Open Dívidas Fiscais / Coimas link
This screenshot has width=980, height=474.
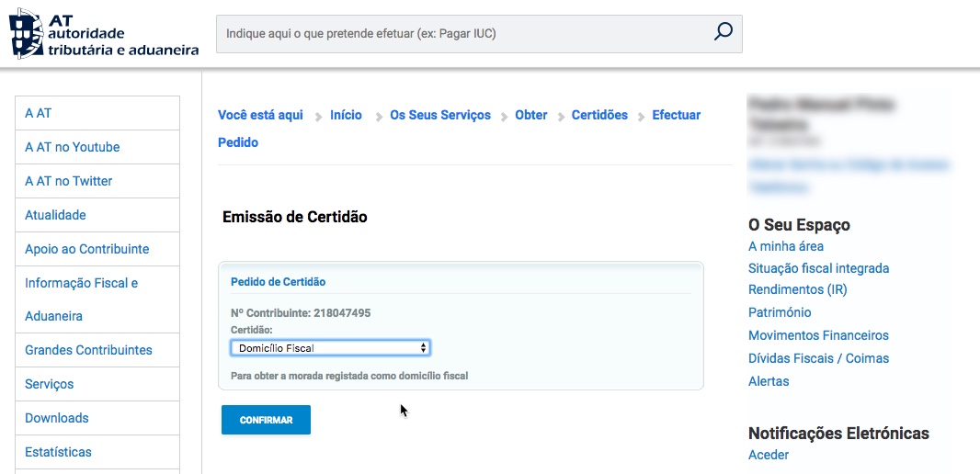point(818,358)
